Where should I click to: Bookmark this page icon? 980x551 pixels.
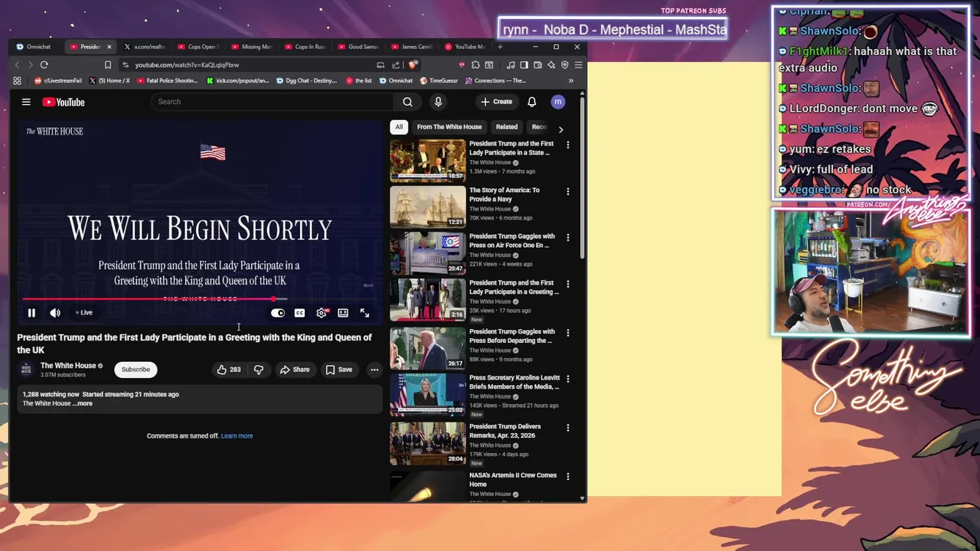(108, 65)
